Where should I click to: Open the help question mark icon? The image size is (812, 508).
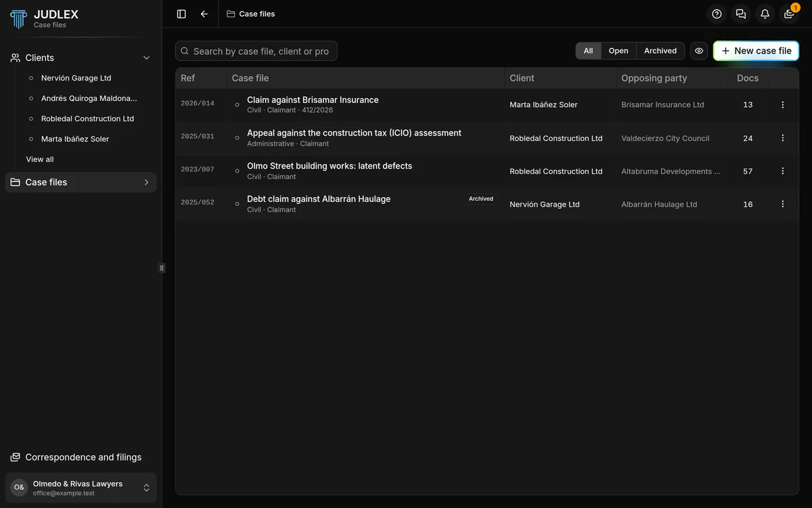tap(717, 14)
